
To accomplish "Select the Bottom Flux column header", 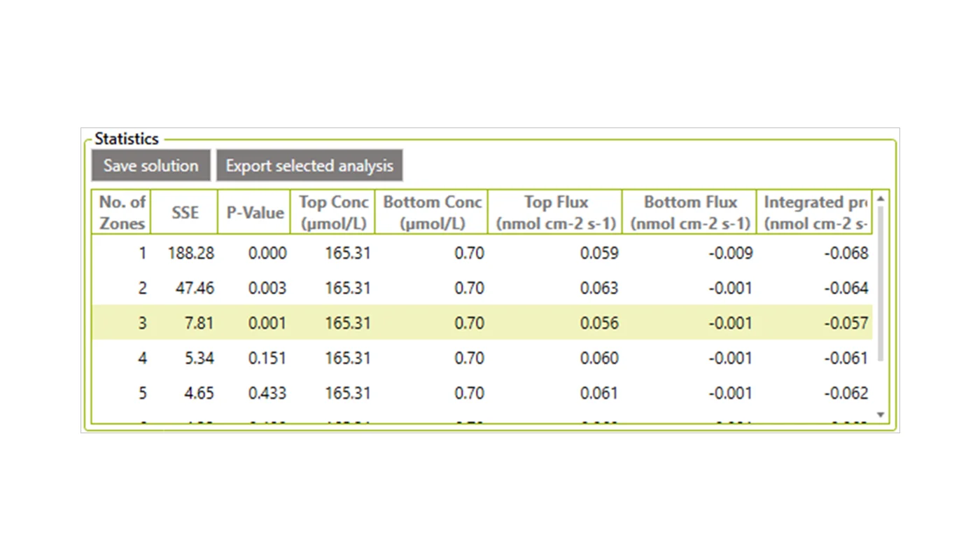I will click(689, 213).
